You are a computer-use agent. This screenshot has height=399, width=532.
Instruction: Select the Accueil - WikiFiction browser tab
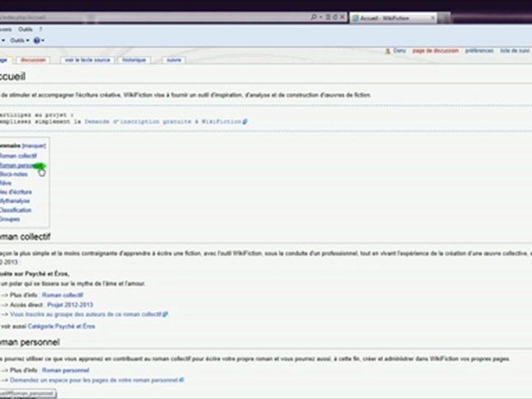click(x=393, y=18)
